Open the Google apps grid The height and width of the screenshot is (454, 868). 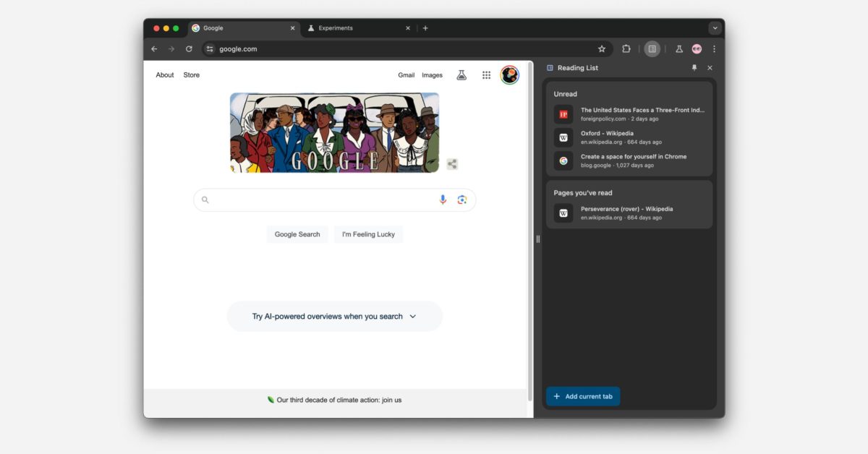tap(486, 74)
